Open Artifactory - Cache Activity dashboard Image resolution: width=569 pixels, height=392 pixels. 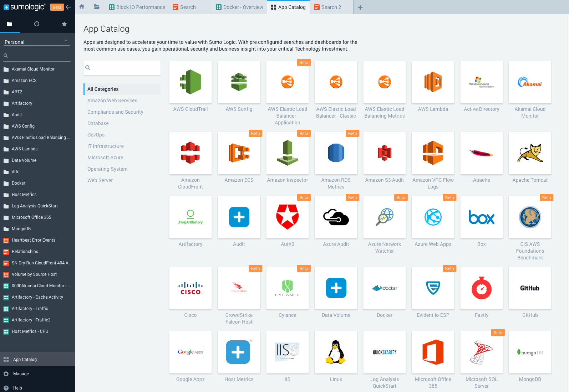(x=37, y=297)
